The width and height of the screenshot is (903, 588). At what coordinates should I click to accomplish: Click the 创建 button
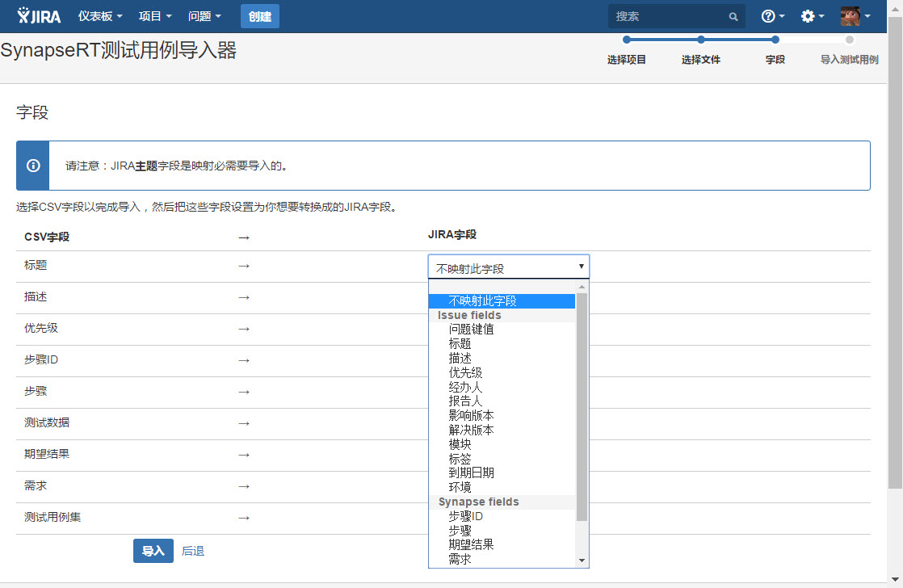coord(260,16)
